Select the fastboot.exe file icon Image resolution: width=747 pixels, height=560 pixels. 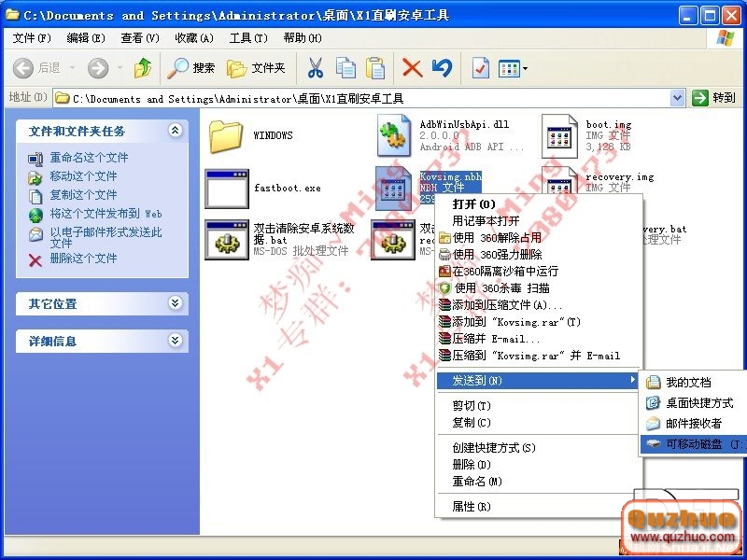[227, 189]
